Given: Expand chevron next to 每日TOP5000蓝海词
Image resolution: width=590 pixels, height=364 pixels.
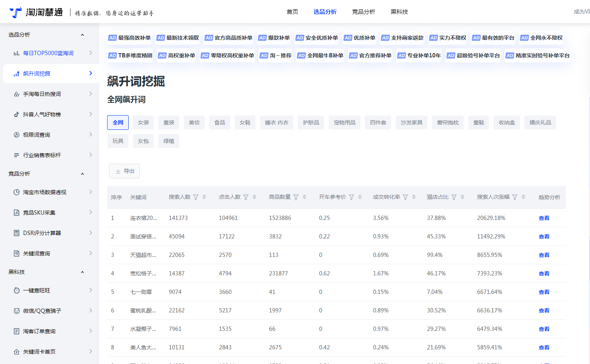Looking at the screenshot, I should click(x=91, y=53).
